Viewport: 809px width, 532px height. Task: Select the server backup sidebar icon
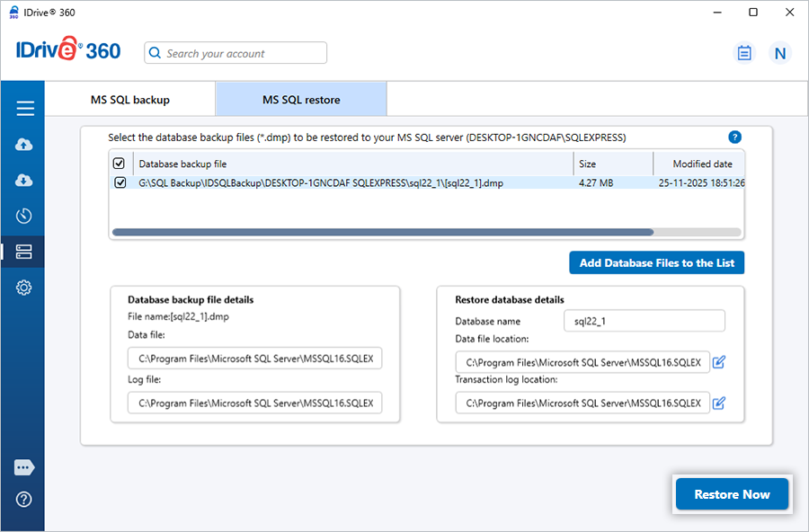click(24, 252)
